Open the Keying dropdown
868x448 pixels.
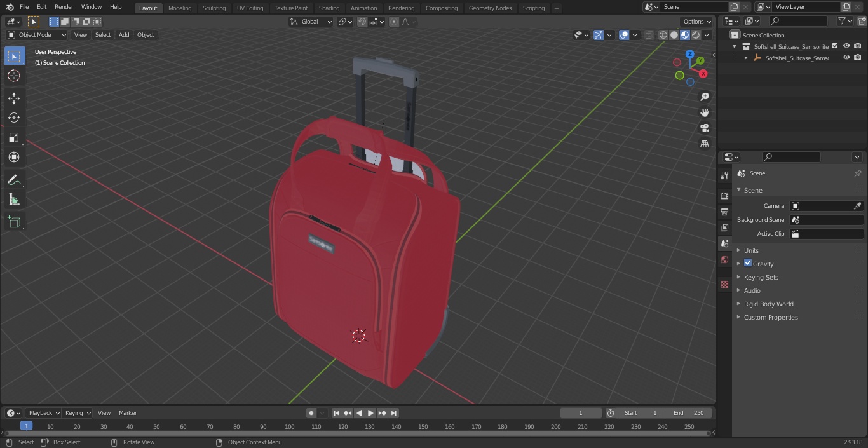(78, 413)
